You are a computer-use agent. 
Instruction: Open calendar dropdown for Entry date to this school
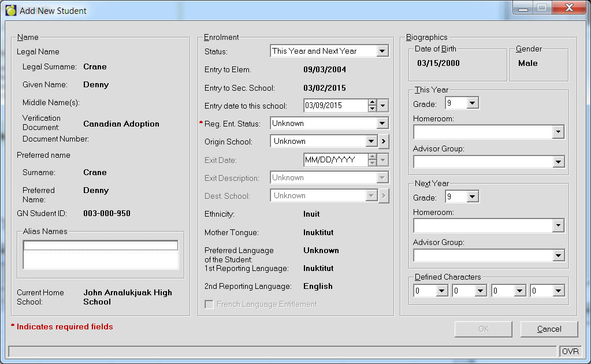click(x=383, y=105)
